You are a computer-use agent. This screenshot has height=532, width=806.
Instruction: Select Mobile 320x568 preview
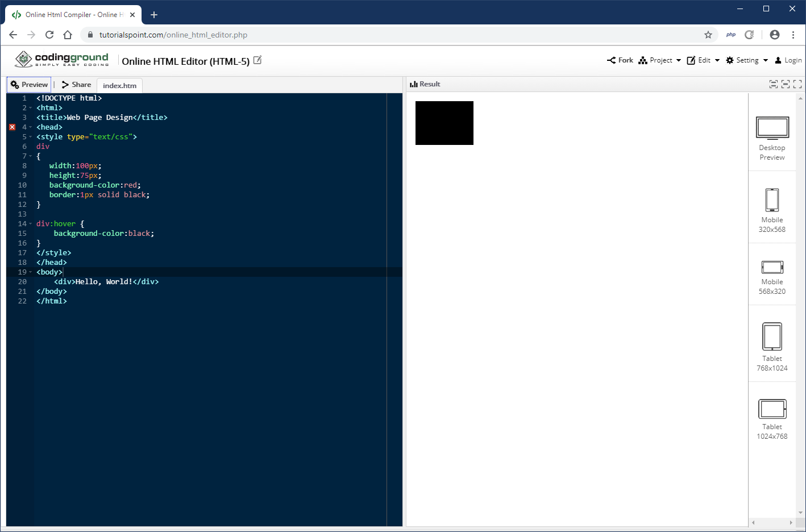pyautogui.click(x=772, y=210)
